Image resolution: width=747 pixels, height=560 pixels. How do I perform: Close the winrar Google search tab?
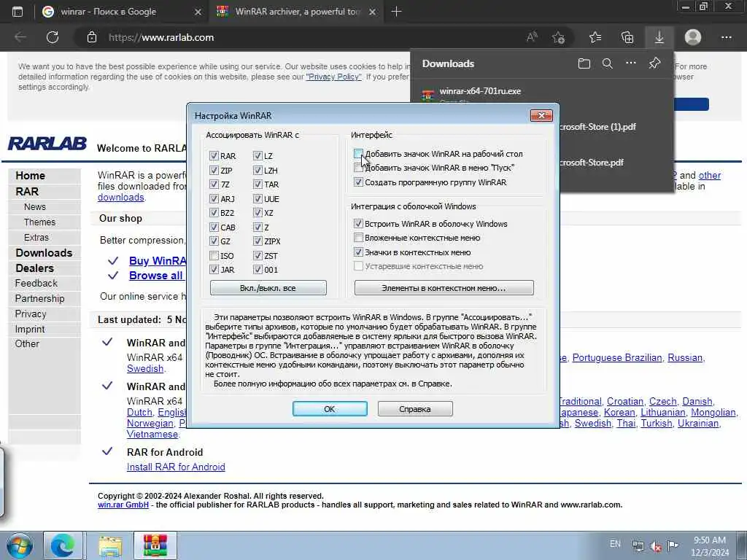pos(198,12)
